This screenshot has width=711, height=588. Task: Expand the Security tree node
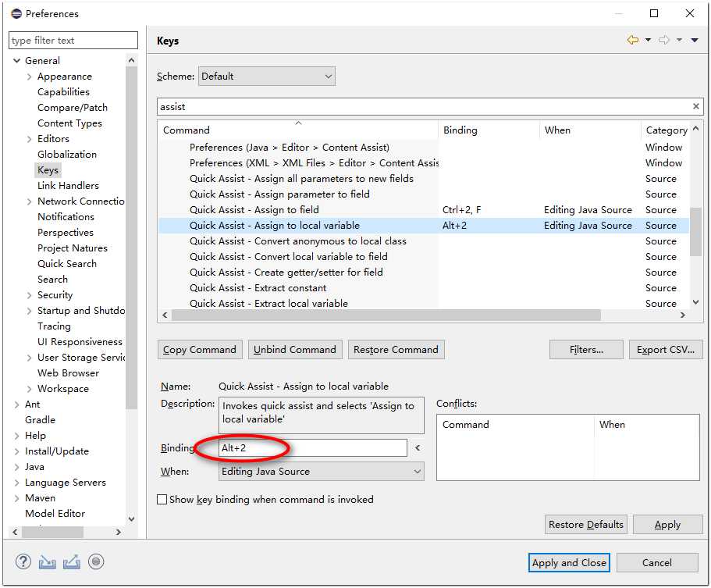29,295
